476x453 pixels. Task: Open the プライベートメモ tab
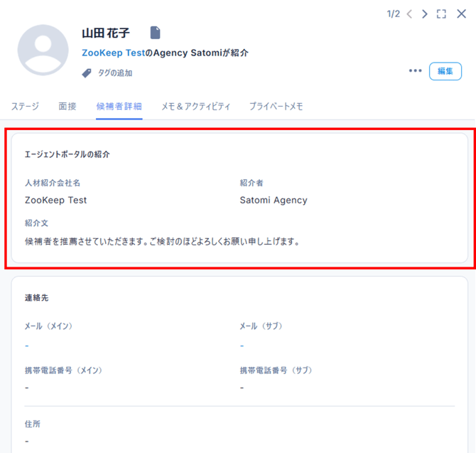click(276, 106)
